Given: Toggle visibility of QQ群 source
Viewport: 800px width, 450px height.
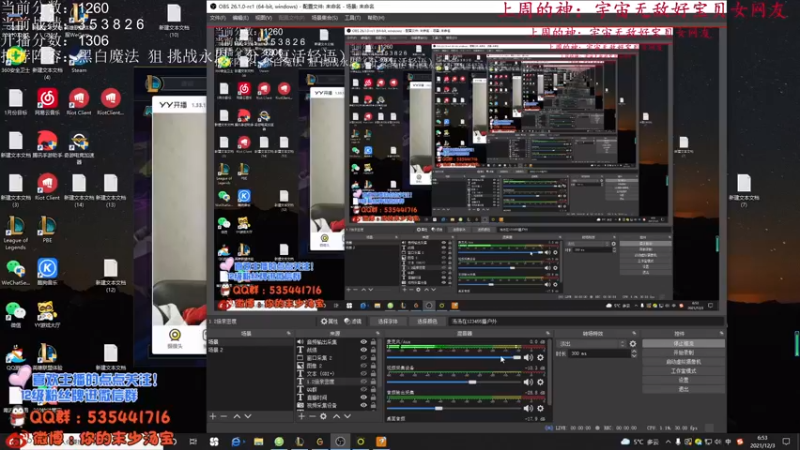Looking at the screenshot, I should coord(364,389).
